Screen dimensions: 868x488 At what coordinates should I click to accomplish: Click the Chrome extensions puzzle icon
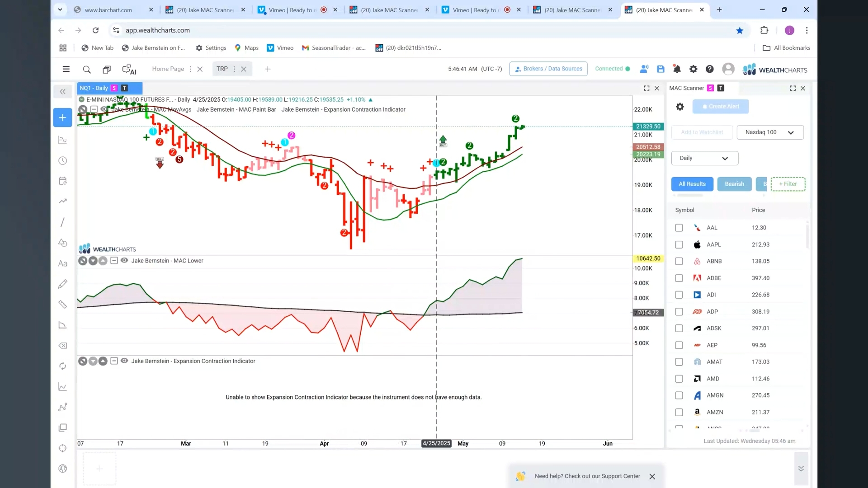[x=764, y=30]
